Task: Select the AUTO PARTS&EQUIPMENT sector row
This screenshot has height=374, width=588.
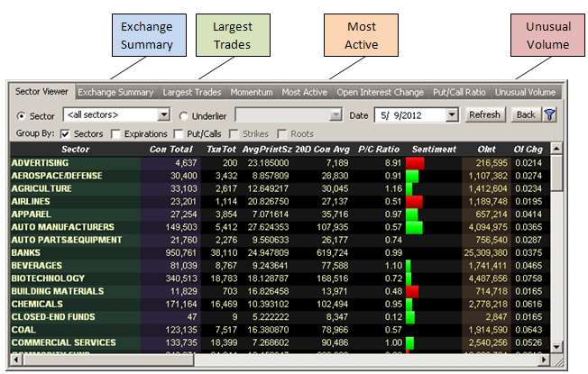Action: click(x=280, y=240)
